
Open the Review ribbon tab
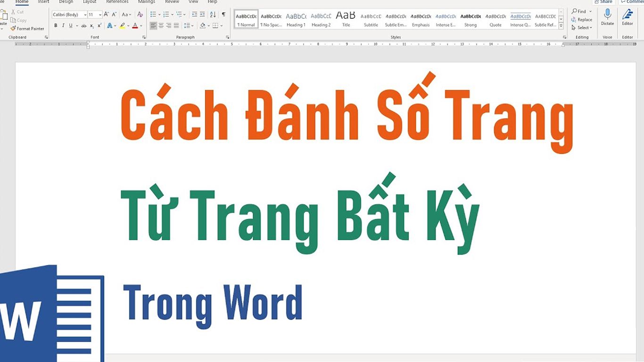pyautogui.click(x=172, y=2)
